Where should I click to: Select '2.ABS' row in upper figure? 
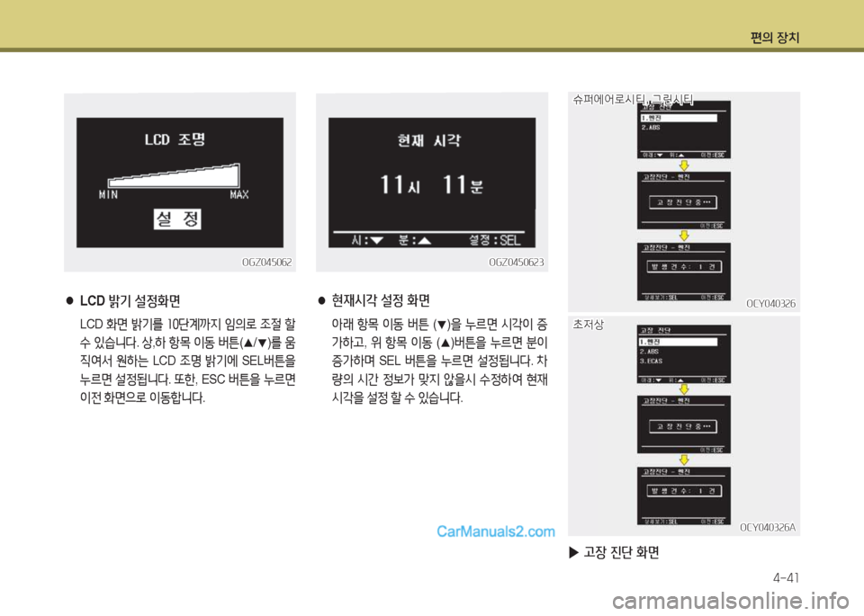coord(651,127)
